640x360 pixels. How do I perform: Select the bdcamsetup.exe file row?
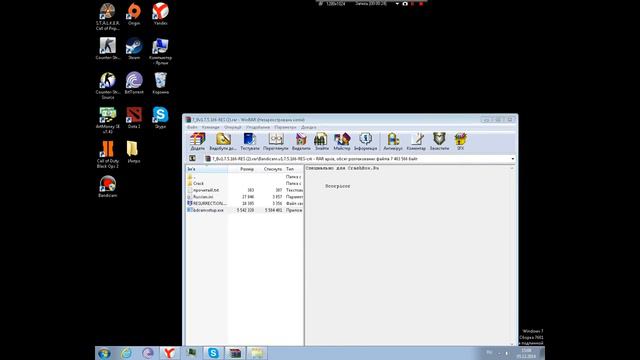(244, 210)
